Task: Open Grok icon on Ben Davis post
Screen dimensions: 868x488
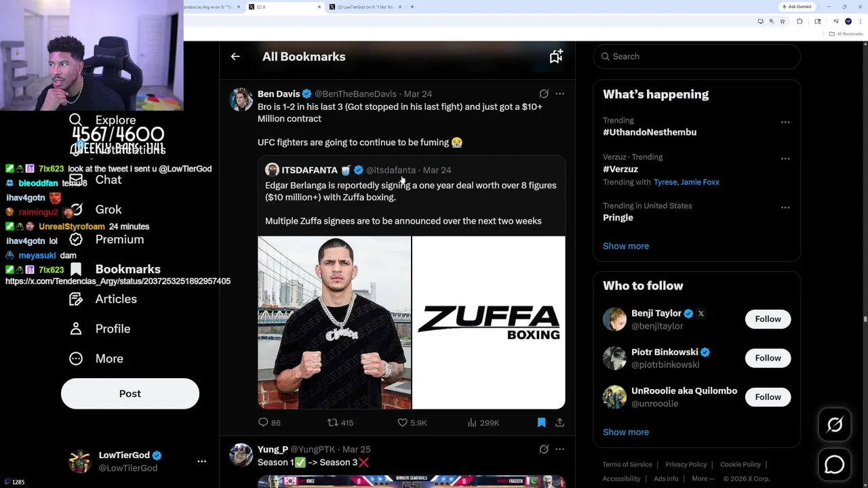Action: click(544, 94)
